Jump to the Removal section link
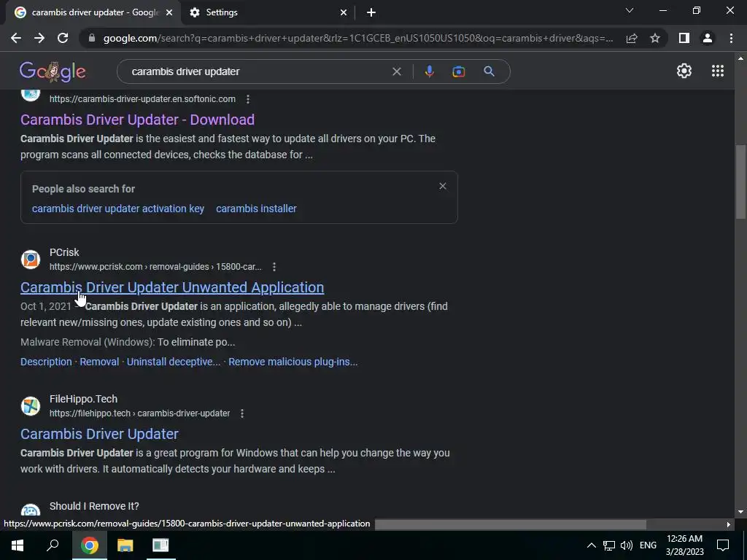The image size is (747, 560). 99,362
